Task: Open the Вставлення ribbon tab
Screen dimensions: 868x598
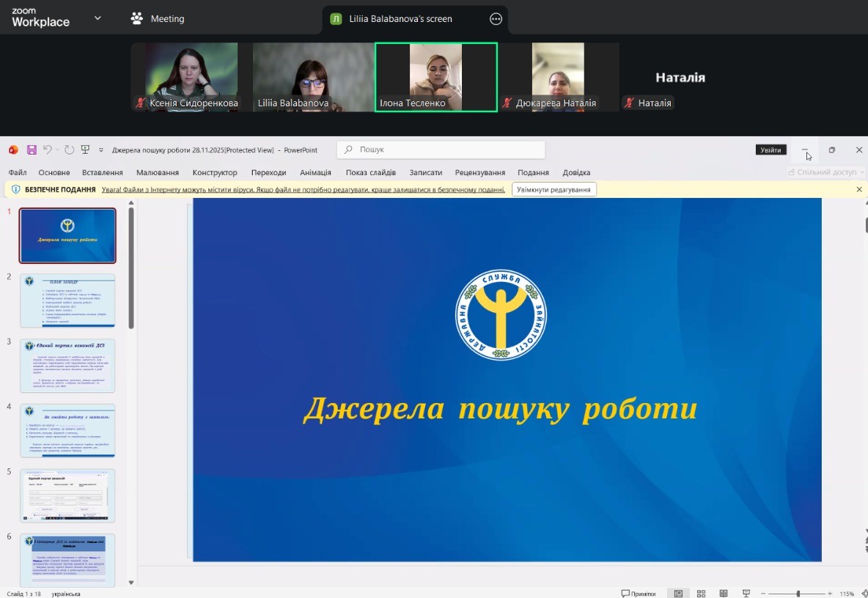Action: click(x=103, y=173)
